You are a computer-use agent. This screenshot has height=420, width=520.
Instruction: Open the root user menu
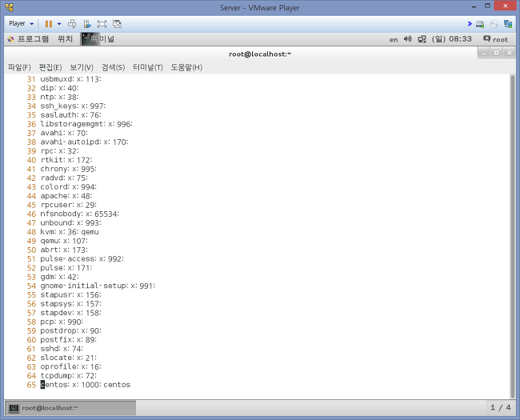coord(495,39)
